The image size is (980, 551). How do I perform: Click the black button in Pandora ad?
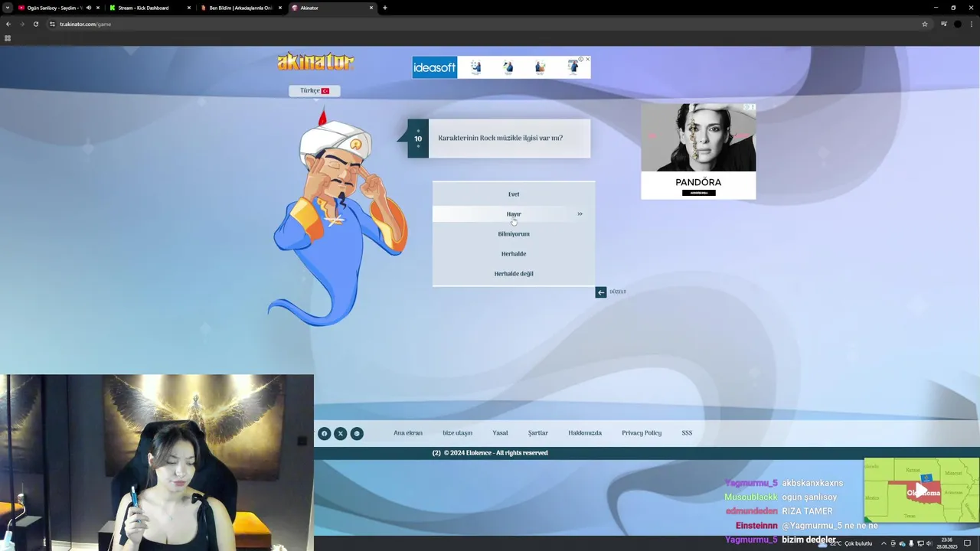point(698,193)
